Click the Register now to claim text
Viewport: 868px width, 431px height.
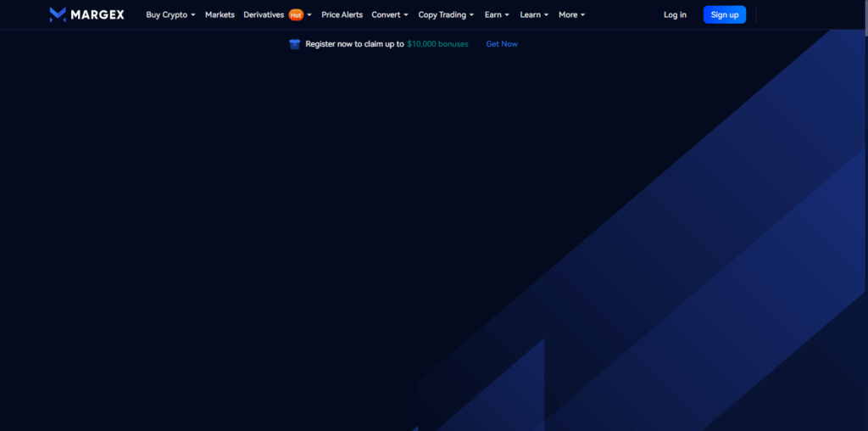coord(354,44)
